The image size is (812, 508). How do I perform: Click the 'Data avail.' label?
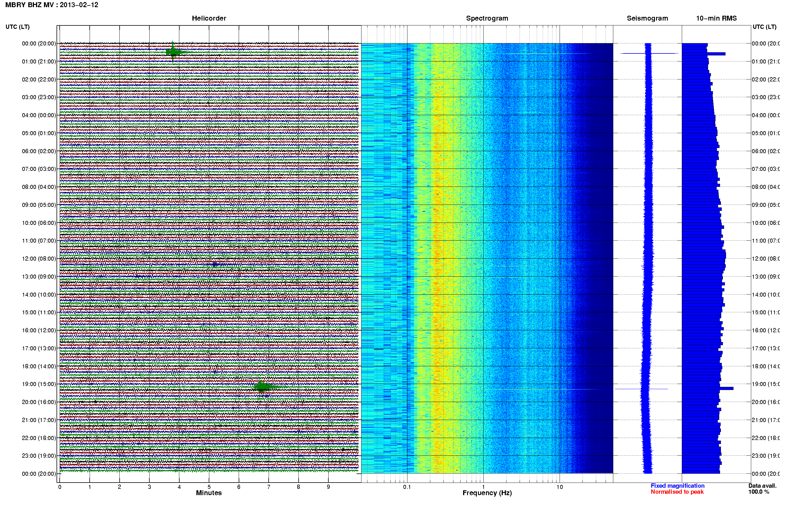pyautogui.click(x=762, y=486)
